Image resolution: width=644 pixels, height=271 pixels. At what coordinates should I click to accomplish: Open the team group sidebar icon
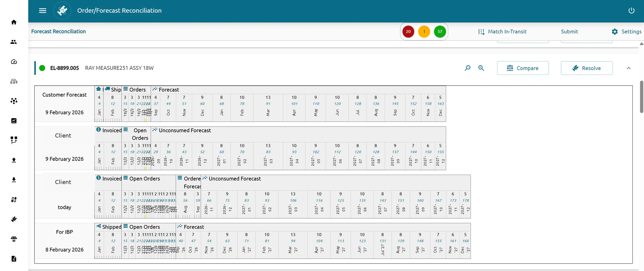click(14, 239)
